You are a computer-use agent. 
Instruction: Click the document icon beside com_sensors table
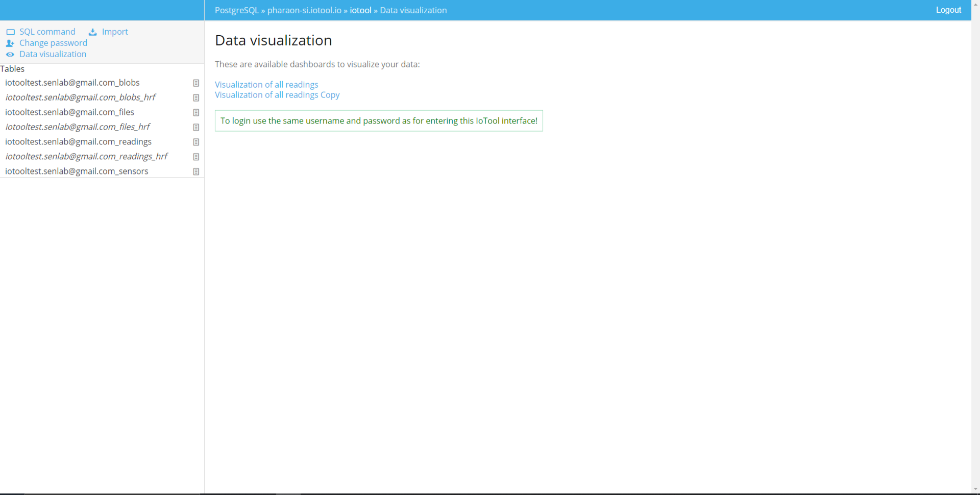[196, 171]
